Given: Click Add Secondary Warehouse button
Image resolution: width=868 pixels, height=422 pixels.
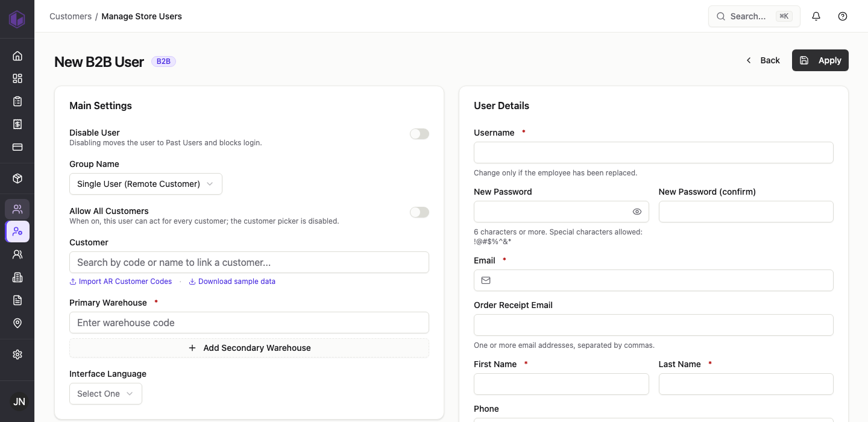Looking at the screenshot, I should coord(249,348).
